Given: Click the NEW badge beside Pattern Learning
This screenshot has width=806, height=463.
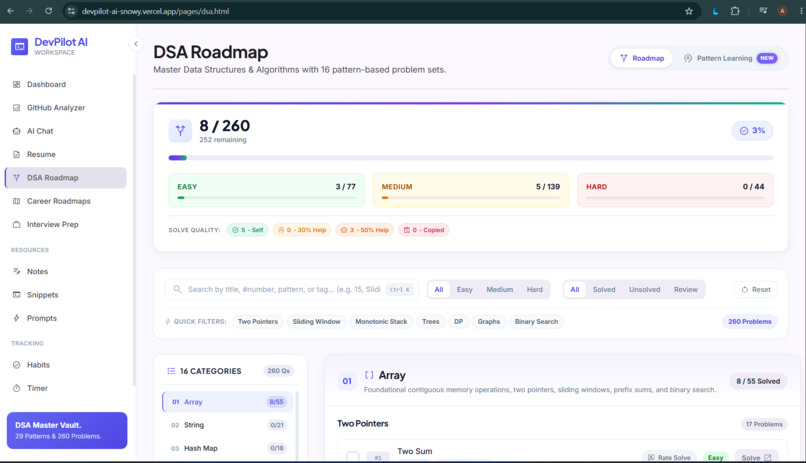Looking at the screenshot, I should tap(767, 58).
